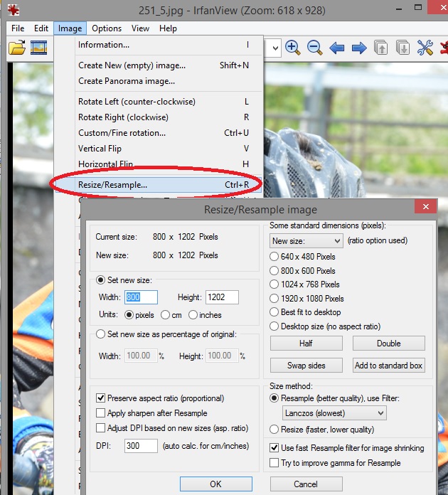The image size is (448, 495).
Task: Click the next page (down arrow) icon
Action: [403, 48]
